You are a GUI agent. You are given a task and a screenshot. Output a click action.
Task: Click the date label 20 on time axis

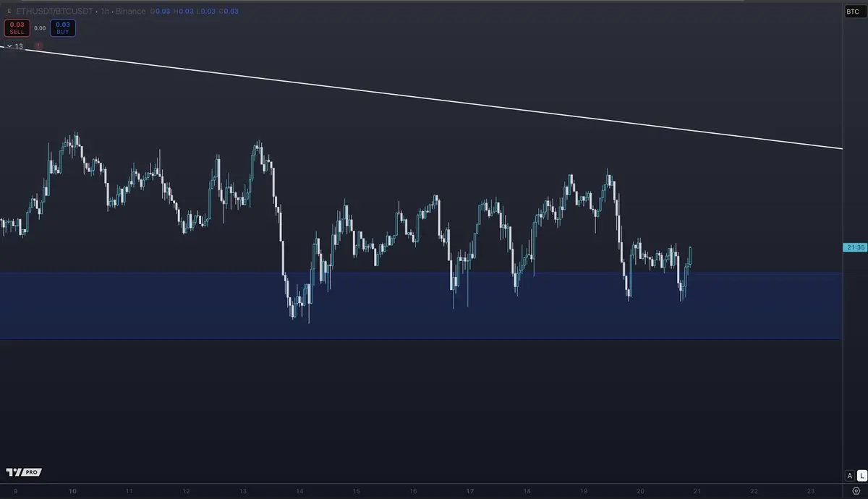[640, 491]
